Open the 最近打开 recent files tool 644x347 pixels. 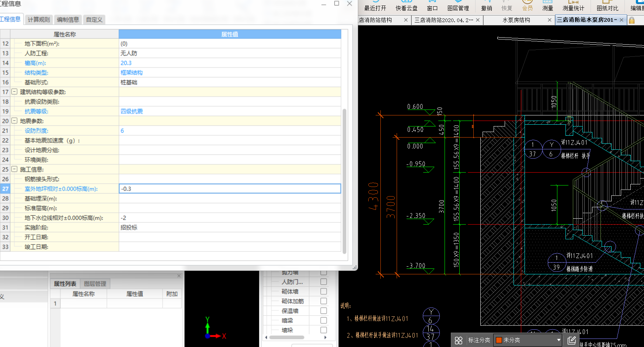click(x=375, y=6)
